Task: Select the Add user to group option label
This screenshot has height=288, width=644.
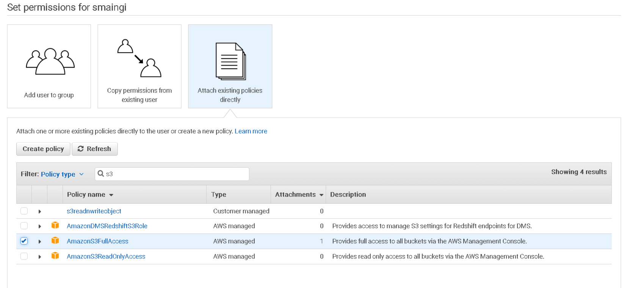Action: 49,95
